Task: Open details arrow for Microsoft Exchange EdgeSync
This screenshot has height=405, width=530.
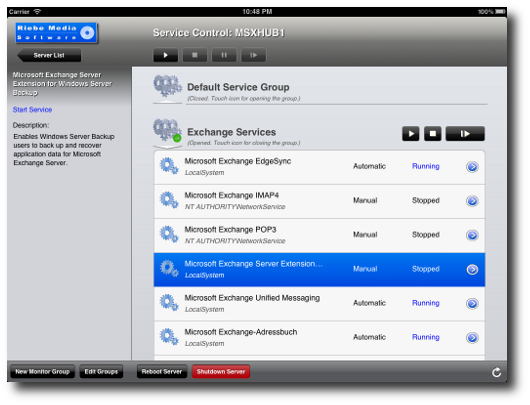Action: click(x=472, y=167)
